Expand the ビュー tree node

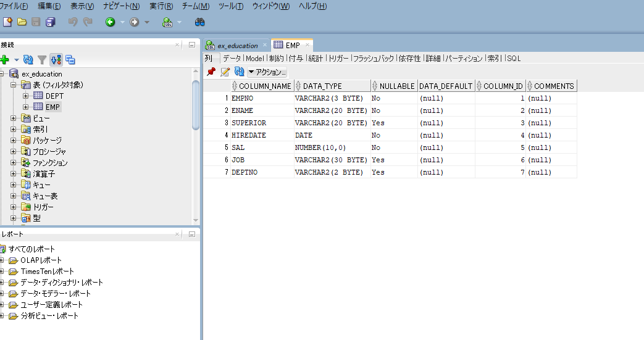tap(14, 118)
